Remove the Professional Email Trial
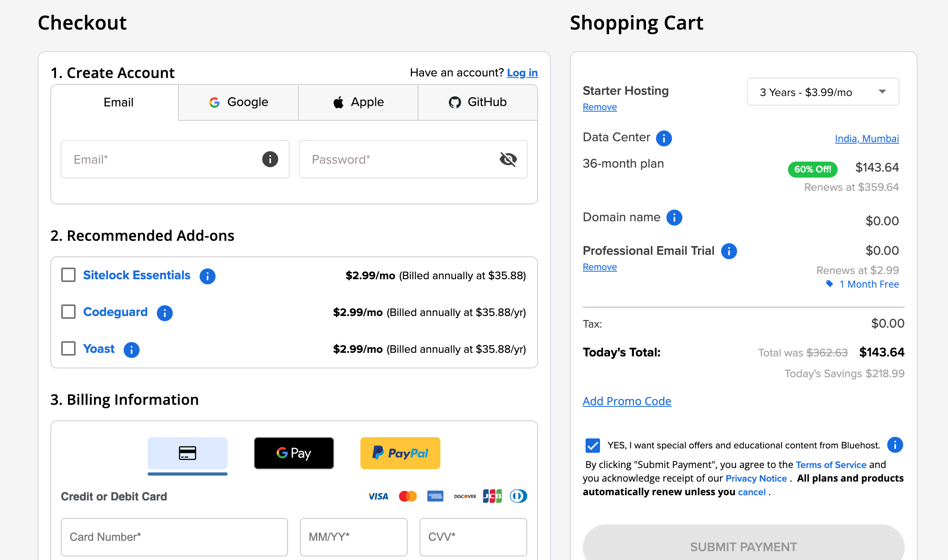This screenshot has height=560, width=948. point(599,266)
